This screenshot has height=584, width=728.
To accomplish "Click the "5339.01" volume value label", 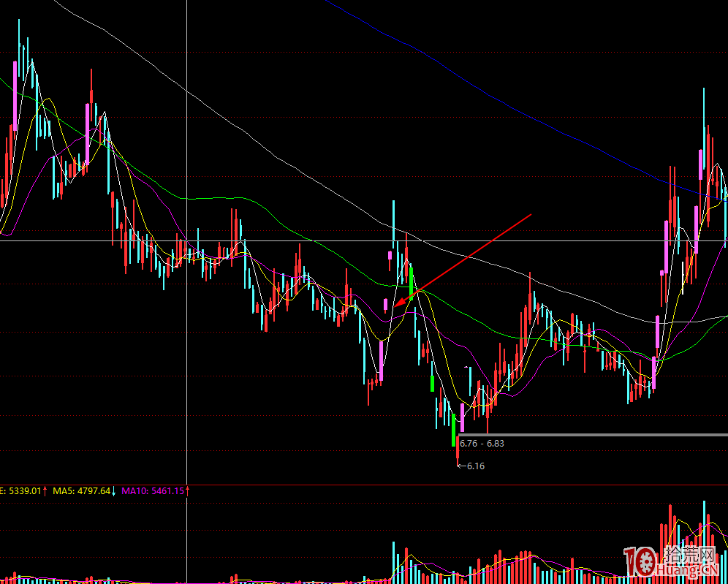I will pos(25,490).
